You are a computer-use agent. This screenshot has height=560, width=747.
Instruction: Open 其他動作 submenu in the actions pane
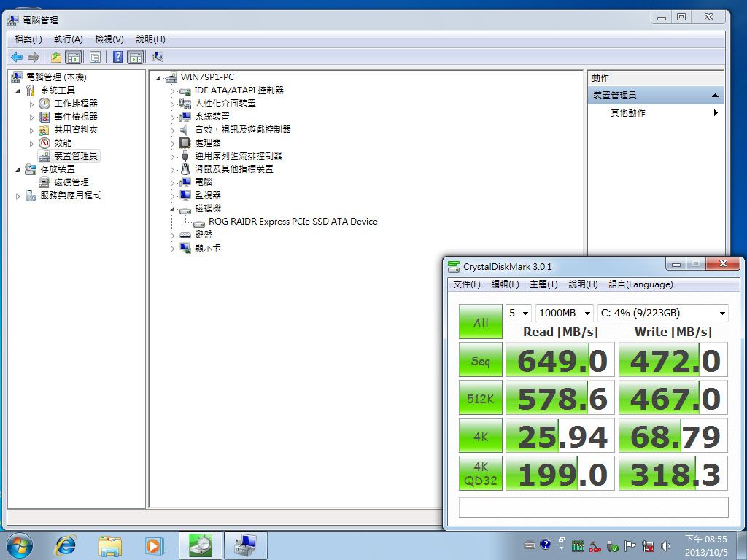click(656, 113)
